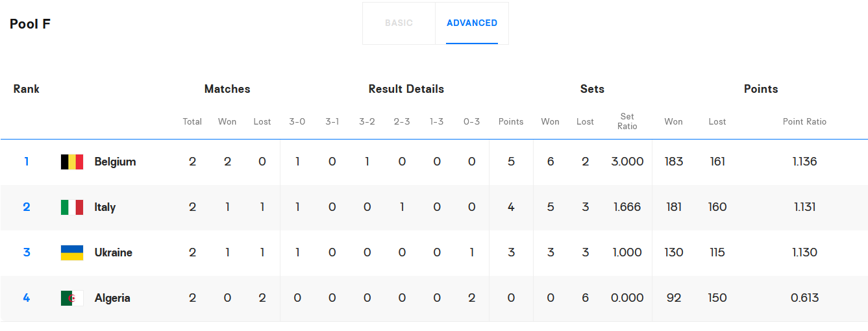This screenshot has height=331, width=868.
Task: Select the Advanced tab
Action: coord(472,23)
